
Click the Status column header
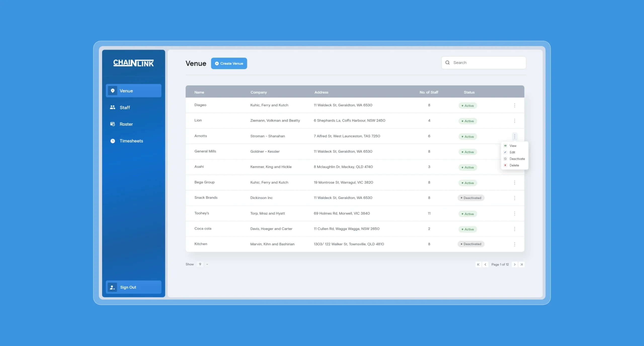[x=469, y=92]
